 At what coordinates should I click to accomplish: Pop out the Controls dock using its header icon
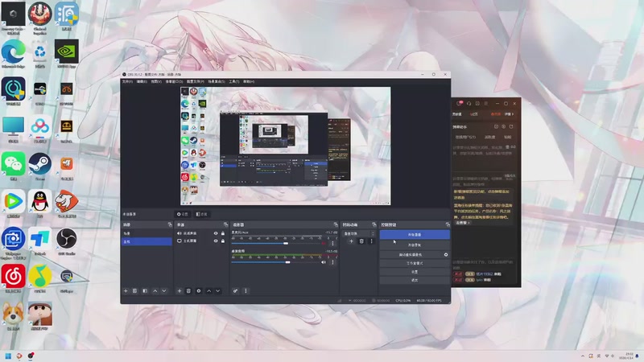[x=448, y=225]
